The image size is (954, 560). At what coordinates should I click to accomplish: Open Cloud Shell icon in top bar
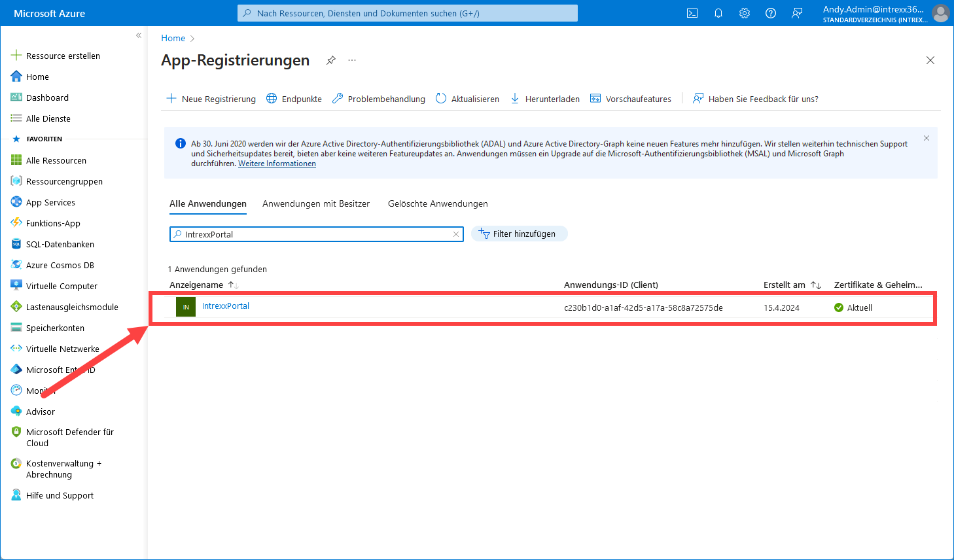pos(692,13)
